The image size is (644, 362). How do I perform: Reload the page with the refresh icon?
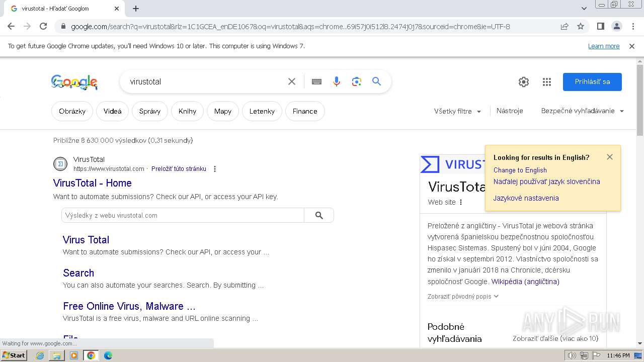43,26
